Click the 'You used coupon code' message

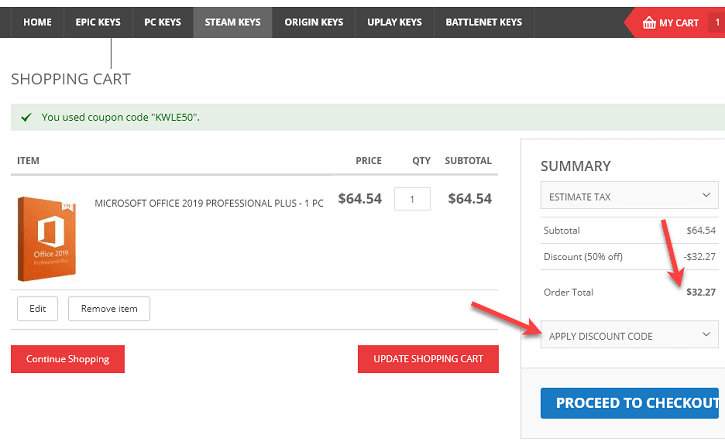coord(121,117)
